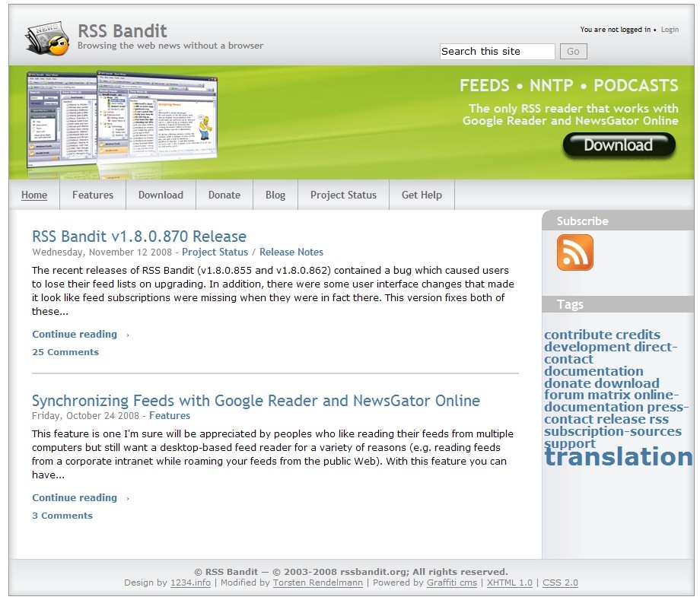The width and height of the screenshot is (700, 600).
Task: Click the RSS Bandit newspaper logo
Action: pyautogui.click(x=47, y=39)
